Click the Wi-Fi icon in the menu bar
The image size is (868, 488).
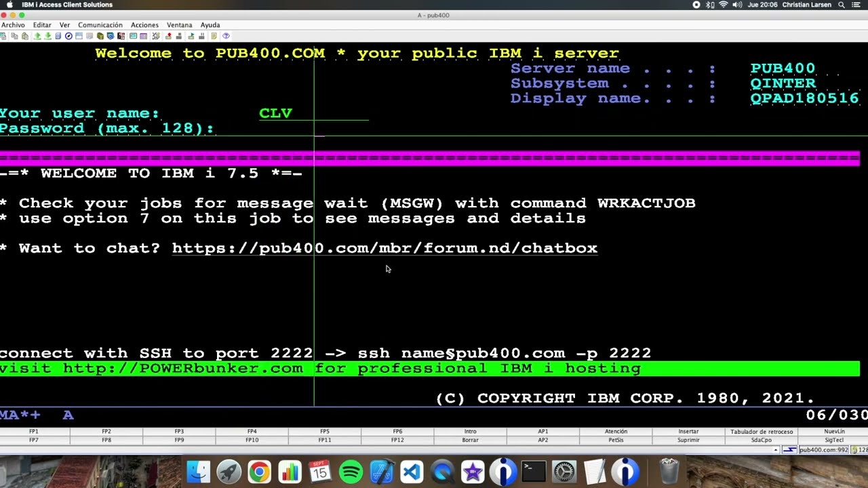coord(724,5)
